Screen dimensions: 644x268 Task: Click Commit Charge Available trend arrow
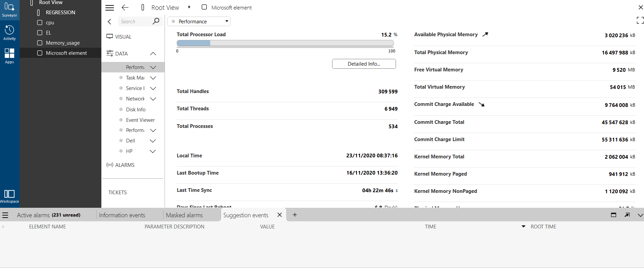(481, 104)
